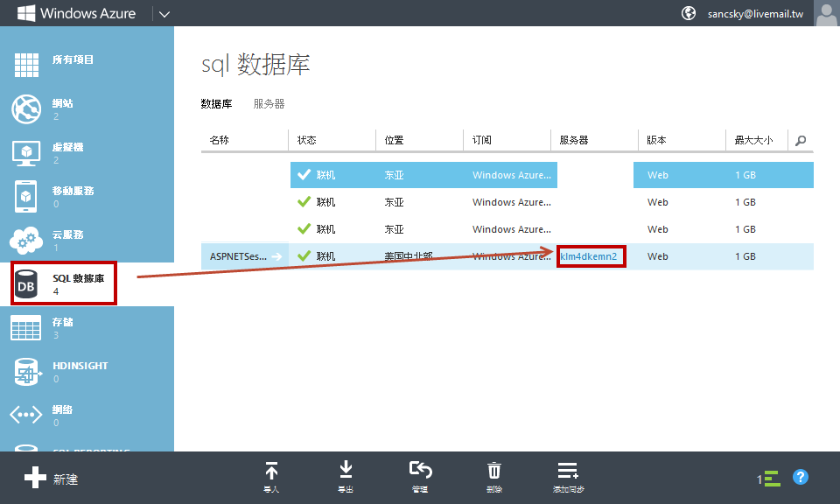Open the klm4dkemn2 server link
Viewport: 840px width, 504px height.
pos(589,256)
